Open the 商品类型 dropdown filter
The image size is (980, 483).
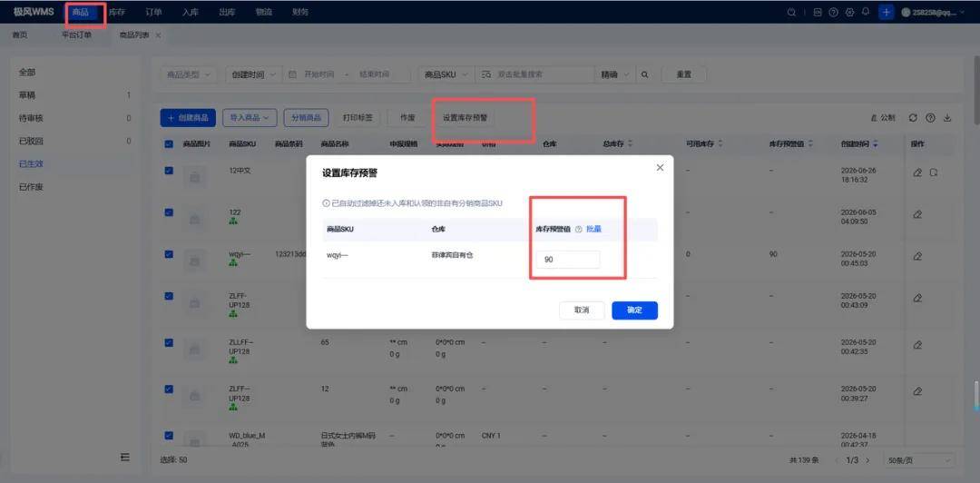point(190,74)
